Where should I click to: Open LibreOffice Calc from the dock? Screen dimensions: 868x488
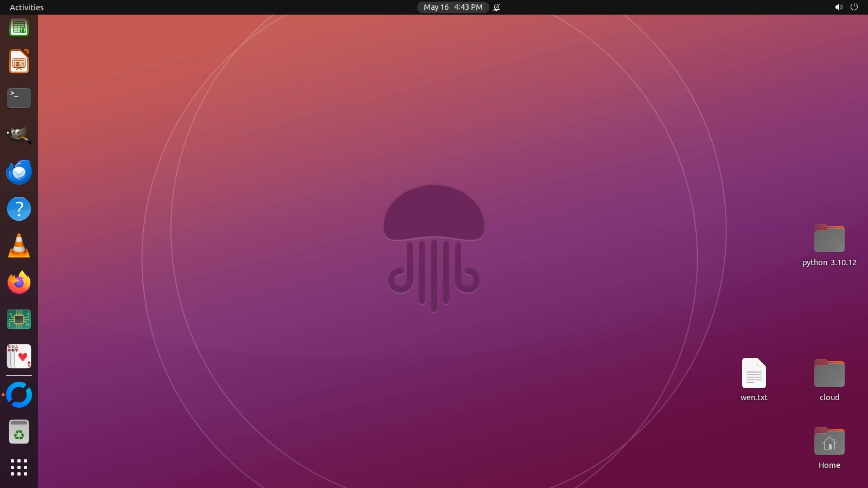(x=19, y=27)
